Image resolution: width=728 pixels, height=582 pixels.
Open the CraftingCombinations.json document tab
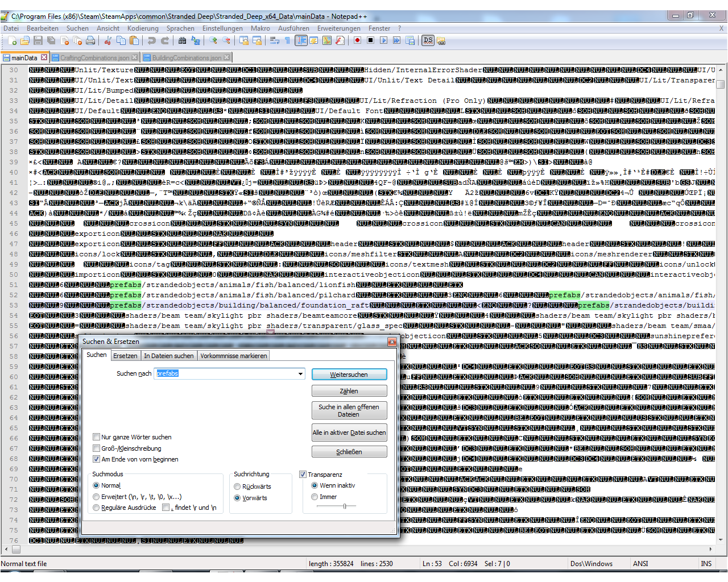94,58
